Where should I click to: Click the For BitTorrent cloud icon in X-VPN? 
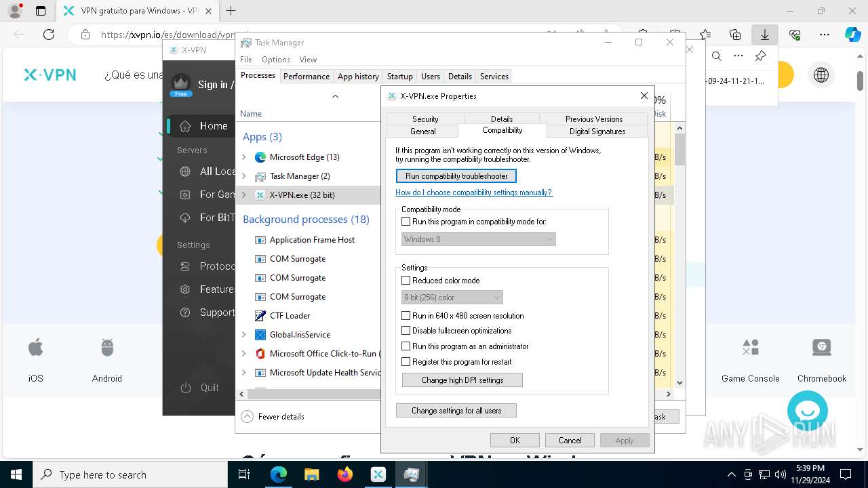185,218
